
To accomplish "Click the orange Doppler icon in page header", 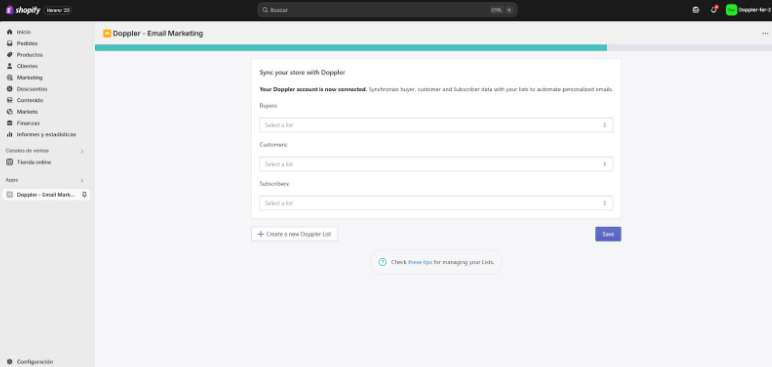I will click(x=107, y=33).
